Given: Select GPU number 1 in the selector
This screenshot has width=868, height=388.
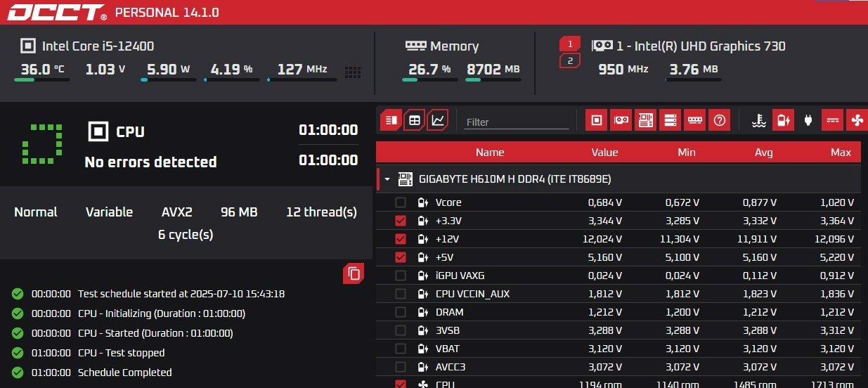Looking at the screenshot, I should (x=569, y=44).
